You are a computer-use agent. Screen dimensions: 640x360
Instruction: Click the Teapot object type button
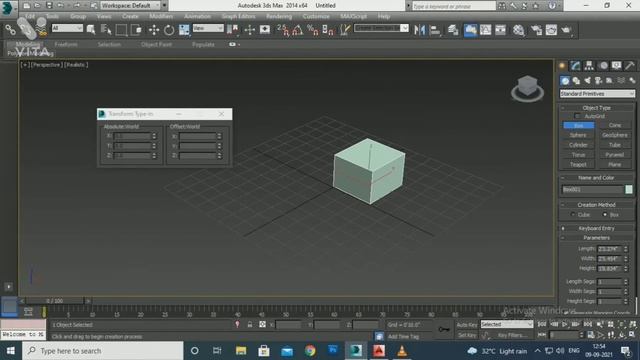tap(578, 164)
